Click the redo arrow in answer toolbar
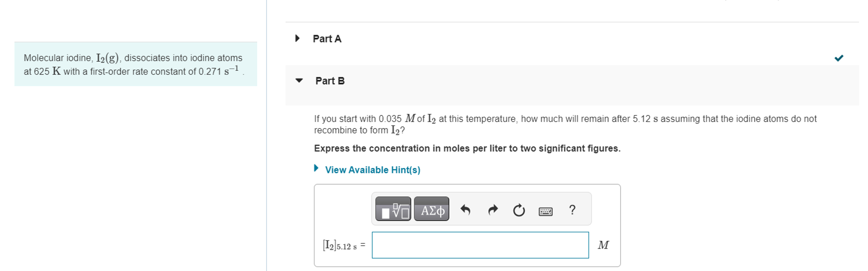The width and height of the screenshot is (868, 271). click(493, 210)
